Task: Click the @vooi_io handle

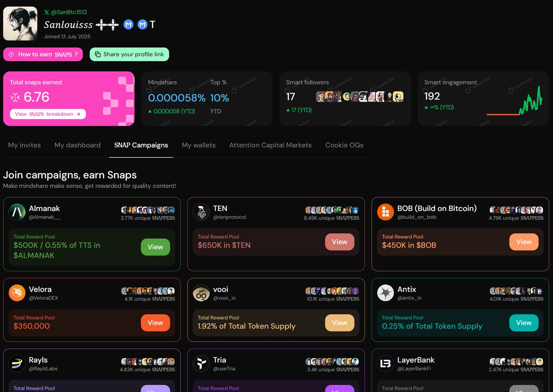Action: [224, 298]
